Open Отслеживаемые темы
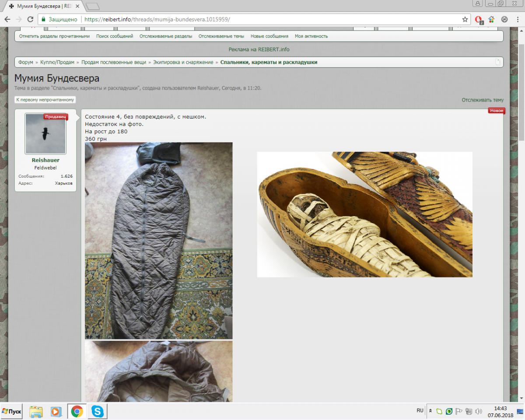 (x=221, y=36)
